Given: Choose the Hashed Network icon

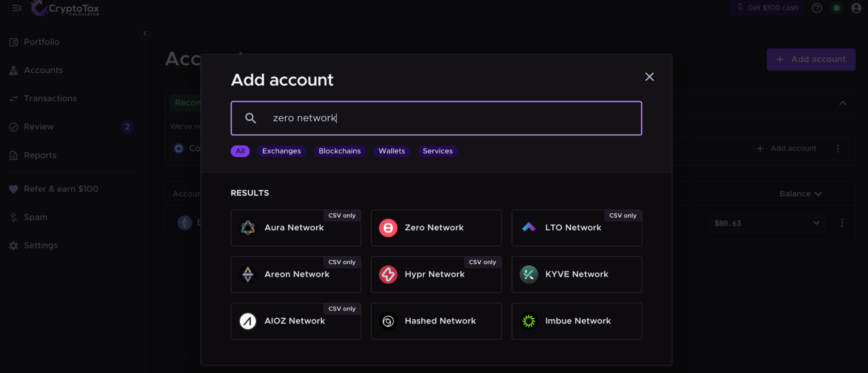Looking at the screenshot, I should pos(388,321).
